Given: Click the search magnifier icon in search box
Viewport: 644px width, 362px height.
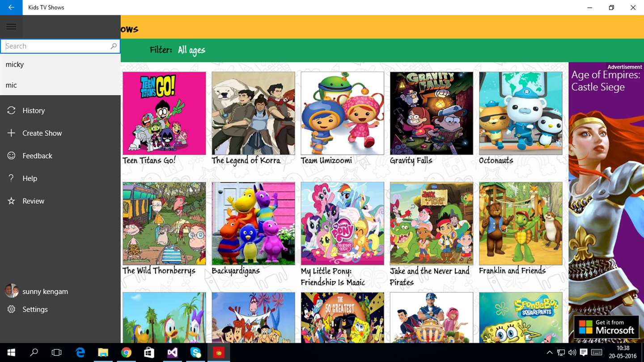Looking at the screenshot, I should pos(114,46).
